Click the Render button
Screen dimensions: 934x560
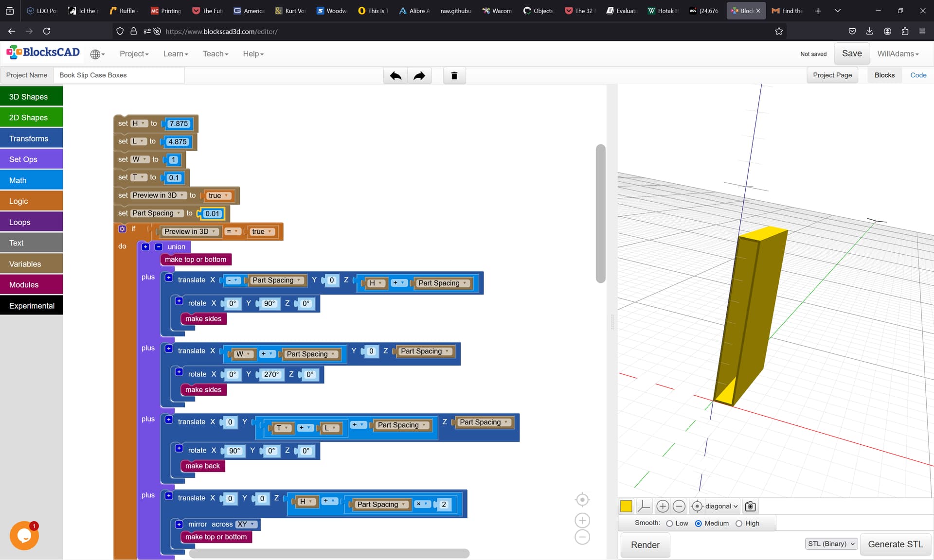click(x=645, y=545)
